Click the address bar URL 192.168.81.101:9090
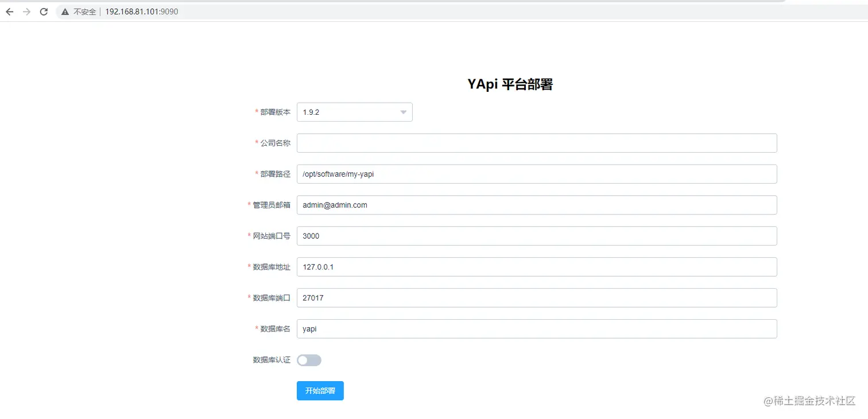Image resolution: width=868 pixels, height=419 pixels. [142, 11]
